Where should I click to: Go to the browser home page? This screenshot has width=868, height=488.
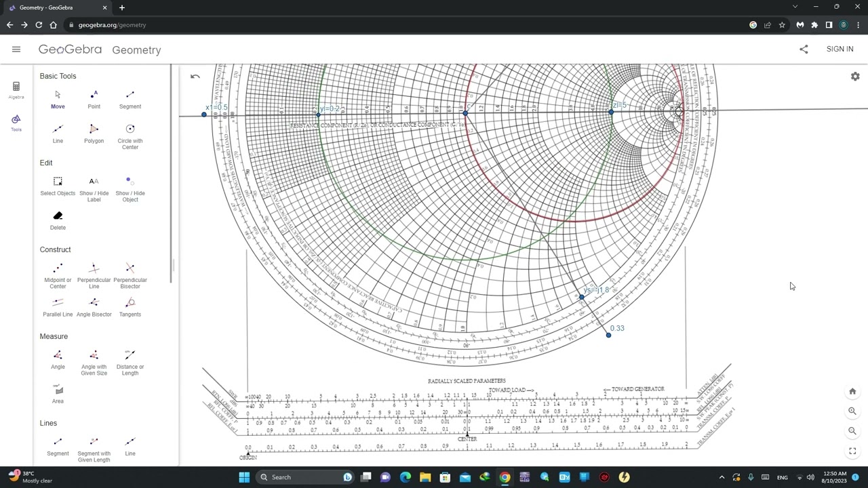tap(54, 25)
